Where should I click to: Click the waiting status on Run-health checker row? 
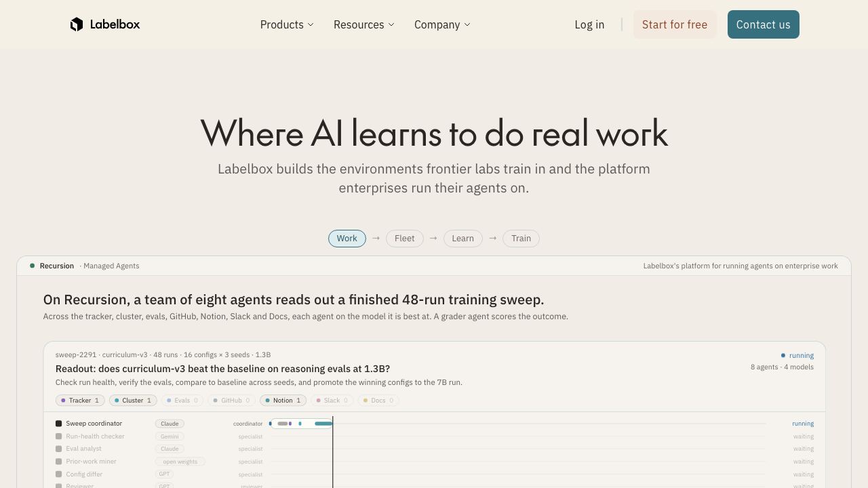pyautogui.click(x=804, y=436)
